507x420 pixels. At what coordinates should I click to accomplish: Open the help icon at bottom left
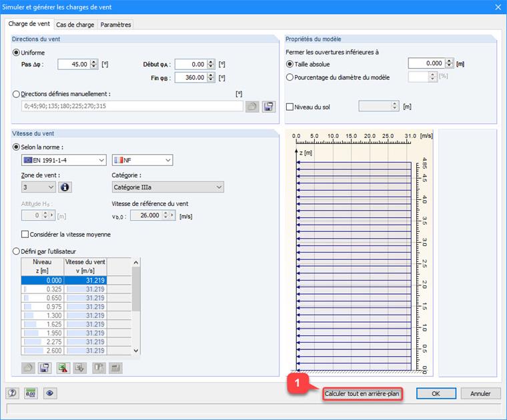pyautogui.click(x=12, y=393)
